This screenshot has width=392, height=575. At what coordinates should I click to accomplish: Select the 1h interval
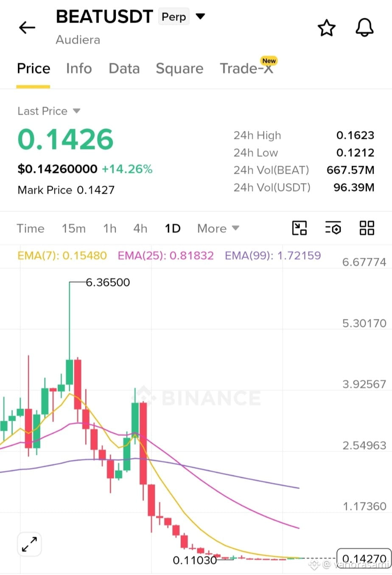click(110, 228)
